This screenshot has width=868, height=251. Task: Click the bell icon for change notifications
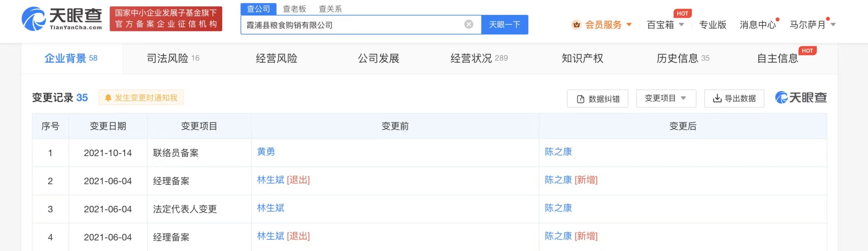pyautogui.click(x=108, y=98)
